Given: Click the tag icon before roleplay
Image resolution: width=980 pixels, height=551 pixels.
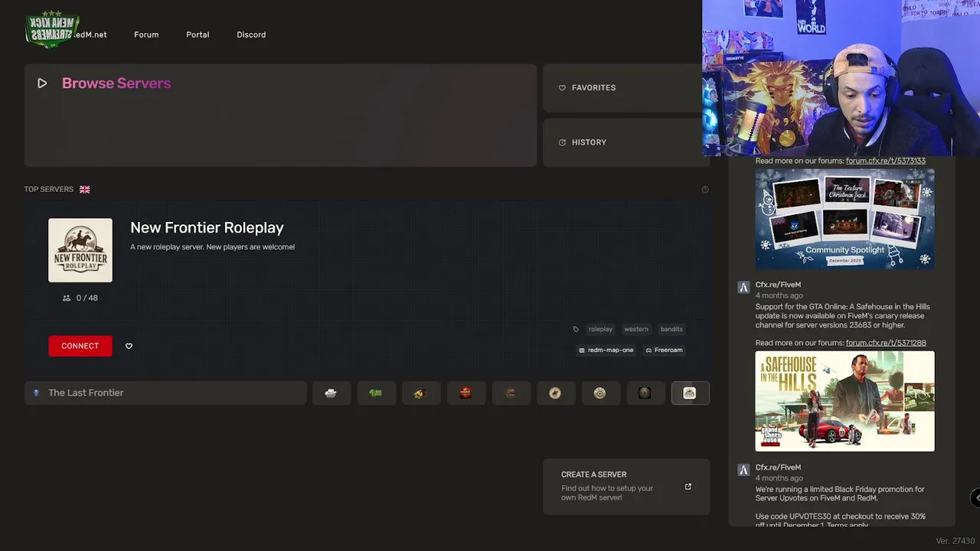Looking at the screenshot, I should [576, 329].
